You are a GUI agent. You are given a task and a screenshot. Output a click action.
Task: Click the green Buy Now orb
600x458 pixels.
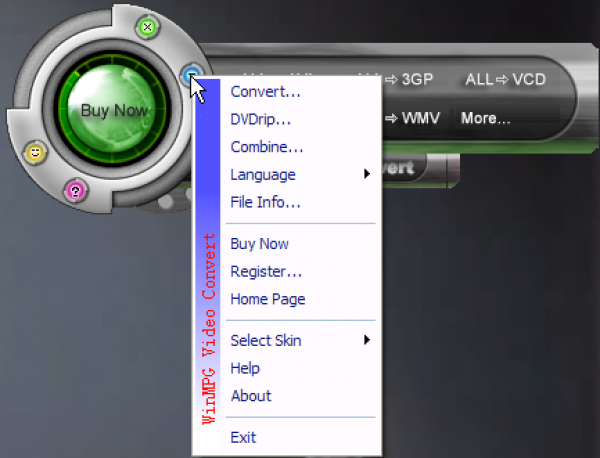[113, 109]
